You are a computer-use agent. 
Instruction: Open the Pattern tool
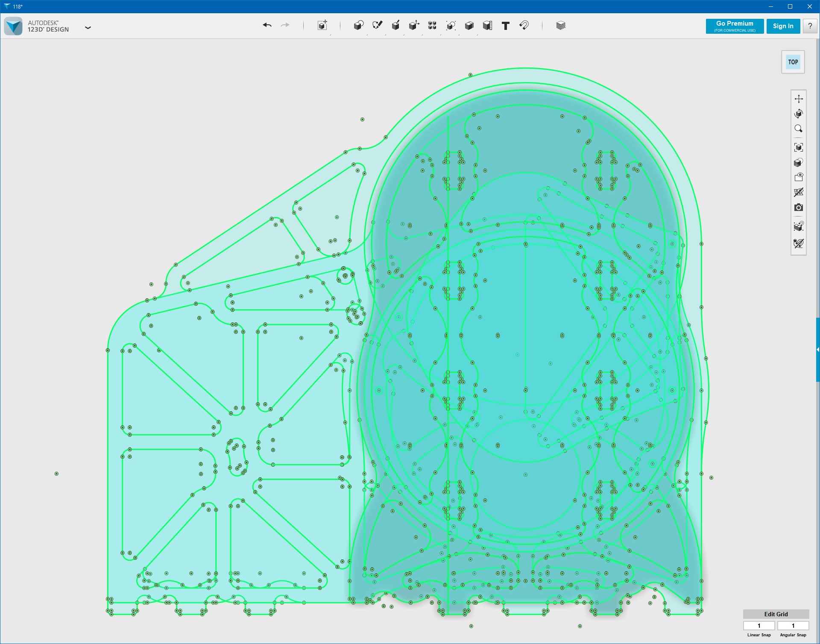pyautogui.click(x=432, y=26)
